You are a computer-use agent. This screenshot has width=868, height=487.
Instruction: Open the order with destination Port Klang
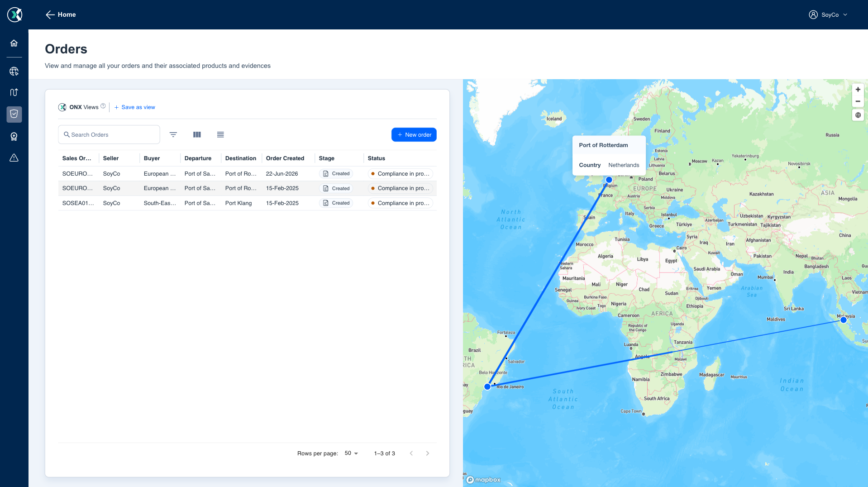click(248, 203)
